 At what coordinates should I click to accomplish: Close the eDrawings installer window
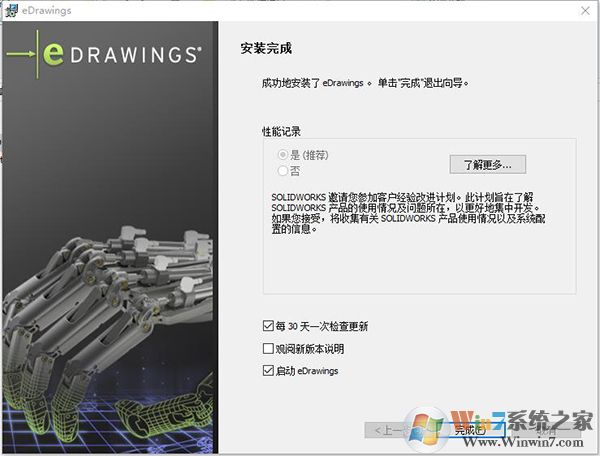[585, 11]
